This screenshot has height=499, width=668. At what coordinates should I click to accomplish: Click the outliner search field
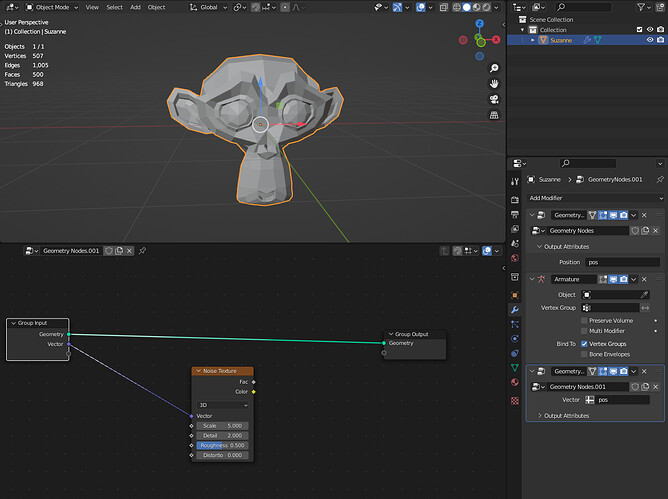pos(584,7)
